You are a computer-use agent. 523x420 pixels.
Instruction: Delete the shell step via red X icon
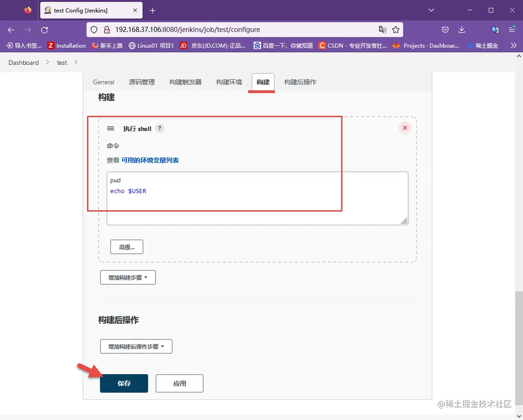405,127
